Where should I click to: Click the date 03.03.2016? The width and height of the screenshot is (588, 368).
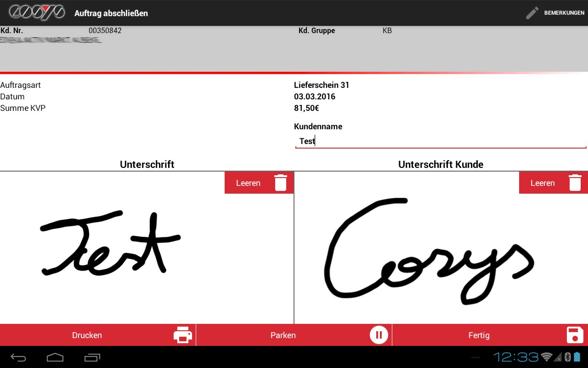[x=315, y=97]
